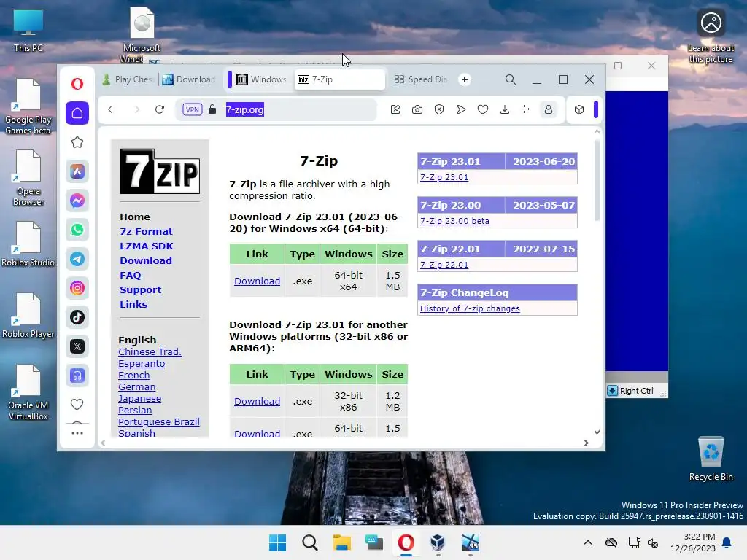Open Telegram in Opera sidebar
This screenshot has height=560, width=747.
click(77, 259)
